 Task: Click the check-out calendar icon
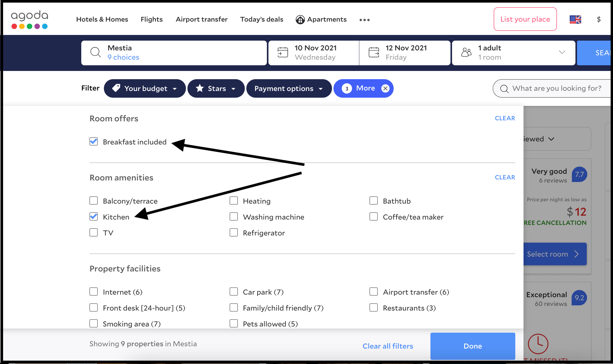pos(374,52)
